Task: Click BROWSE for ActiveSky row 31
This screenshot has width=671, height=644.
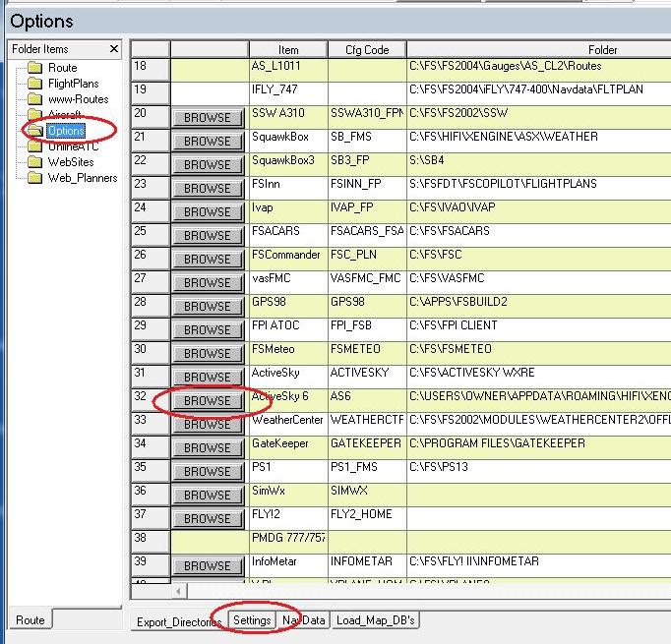Action: [208, 378]
